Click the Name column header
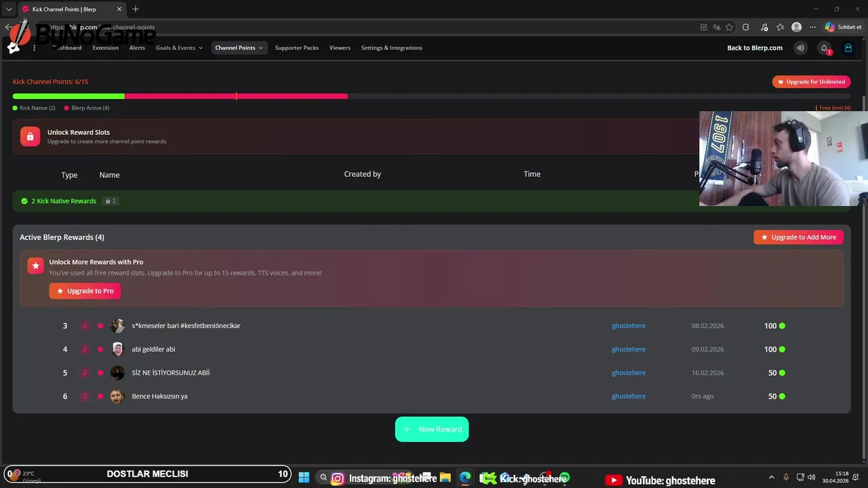This screenshot has height=488, width=868. [109, 175]
